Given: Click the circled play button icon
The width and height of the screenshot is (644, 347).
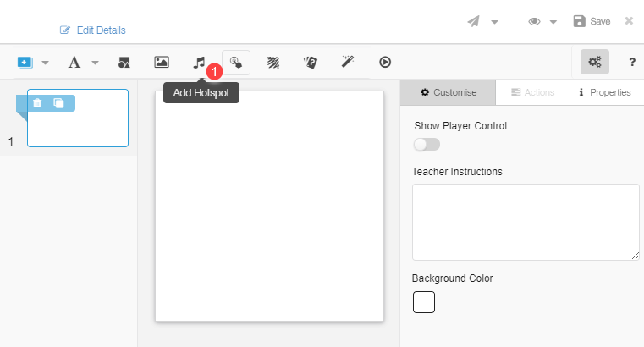Looking at the screenshot, I should click(x=385, y=62).
